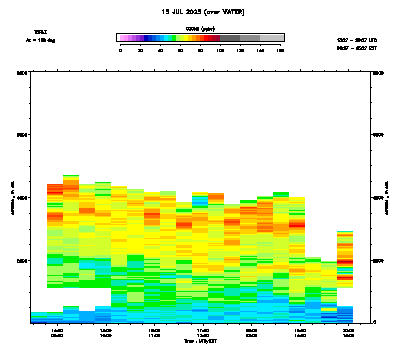The width and height of the screenshot is (400, 360).
Task: Click the pink end of the color scale
Action: point(122,38)
